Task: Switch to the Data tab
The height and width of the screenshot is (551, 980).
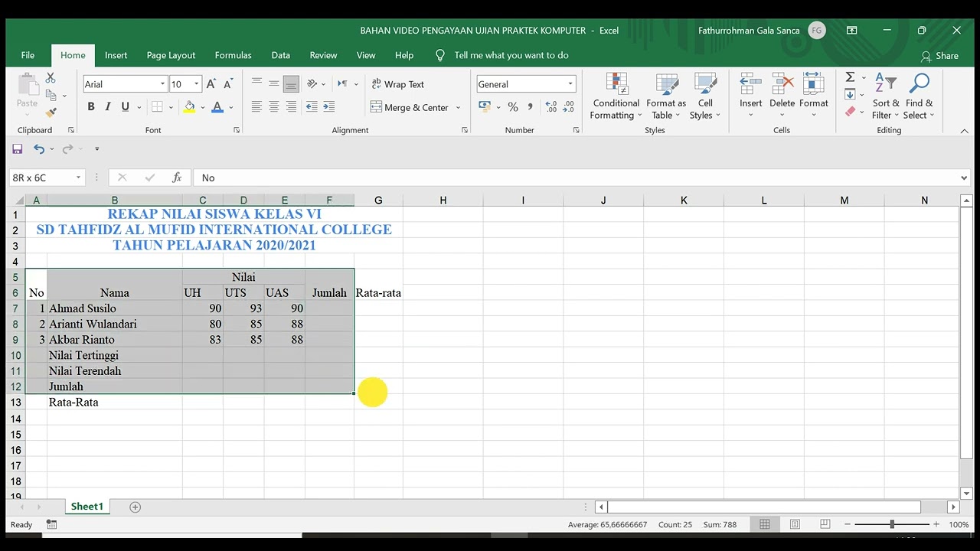Action: (x=280, y=55)
